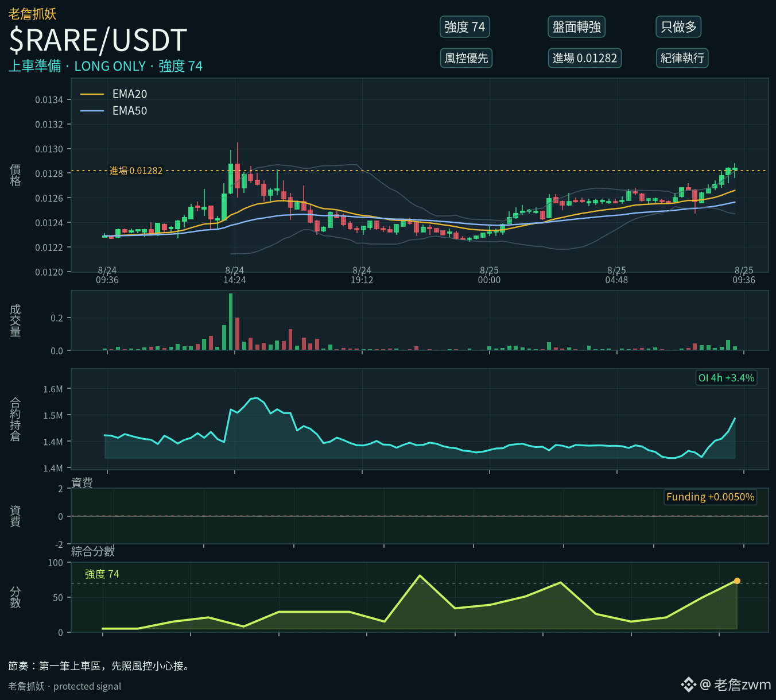Click the 資費 panel title above funding chart
The height and width of the screenshot is (700, 776).
pos(82,483)
